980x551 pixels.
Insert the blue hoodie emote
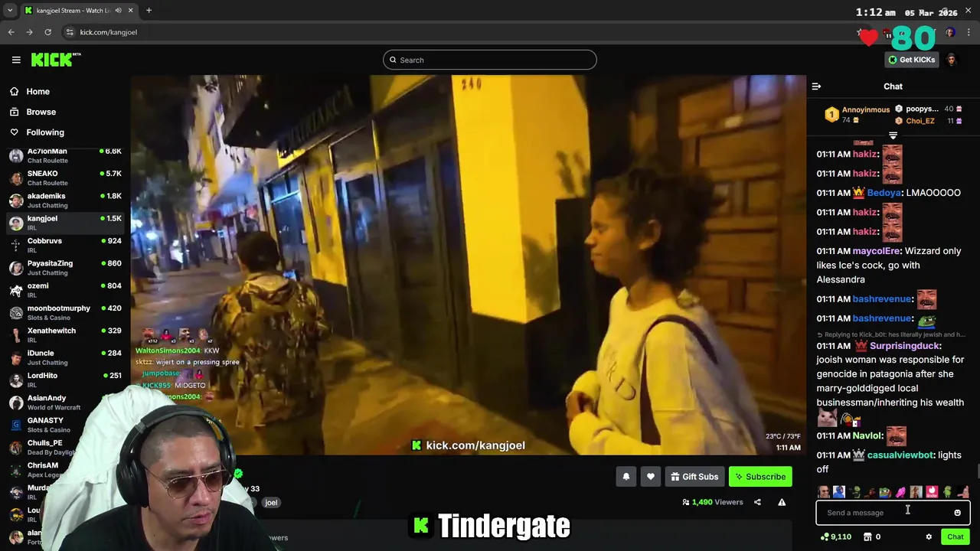click(839, 492)
